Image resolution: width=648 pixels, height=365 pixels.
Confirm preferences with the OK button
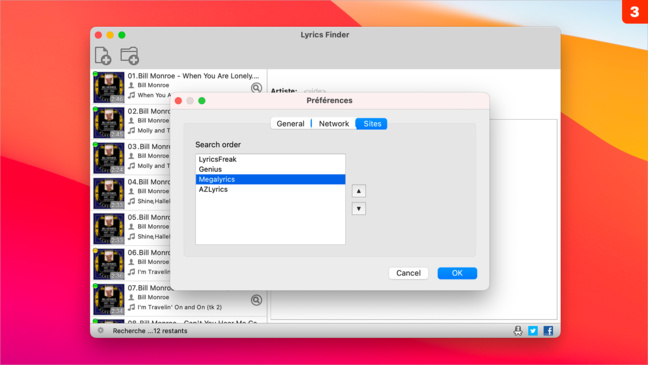(457, 273)
